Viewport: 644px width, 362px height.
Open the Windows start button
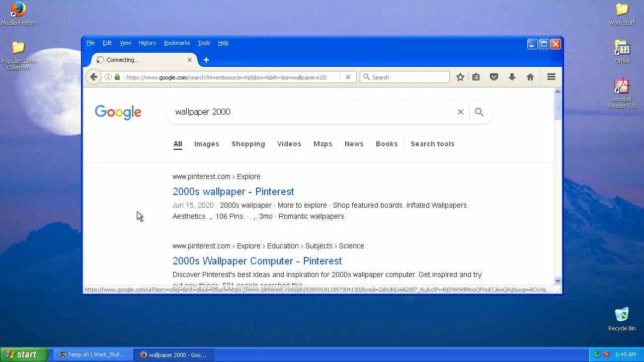coord(23,354)
